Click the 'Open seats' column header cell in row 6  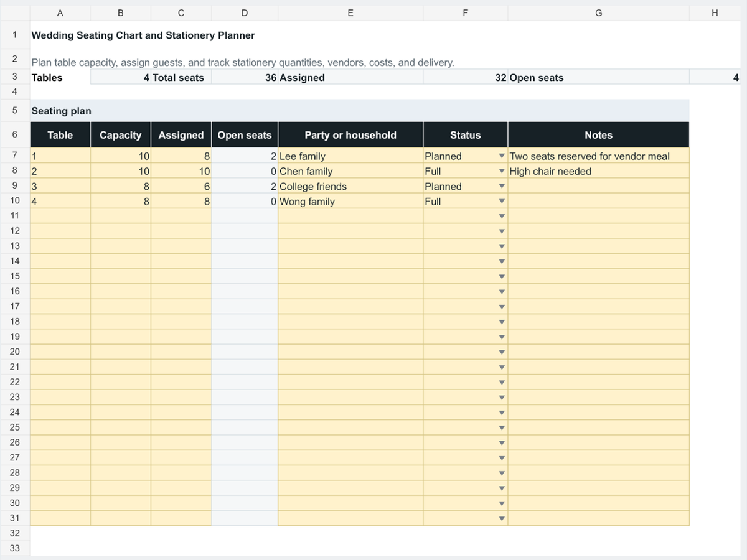[x=244, y=135]
